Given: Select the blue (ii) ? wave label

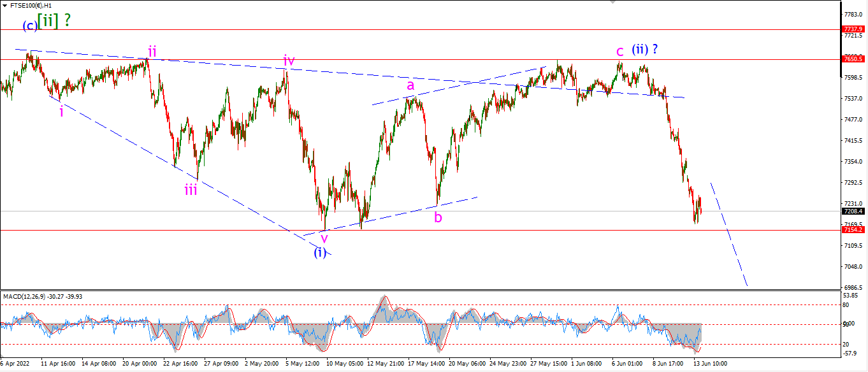Looking at the screenshot, I should click(x=645, y=48).
